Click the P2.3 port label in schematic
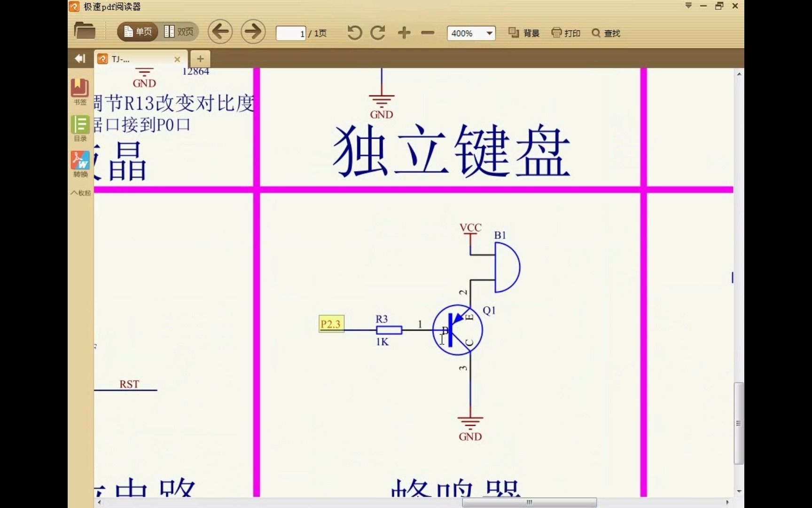 click(331, 324)
